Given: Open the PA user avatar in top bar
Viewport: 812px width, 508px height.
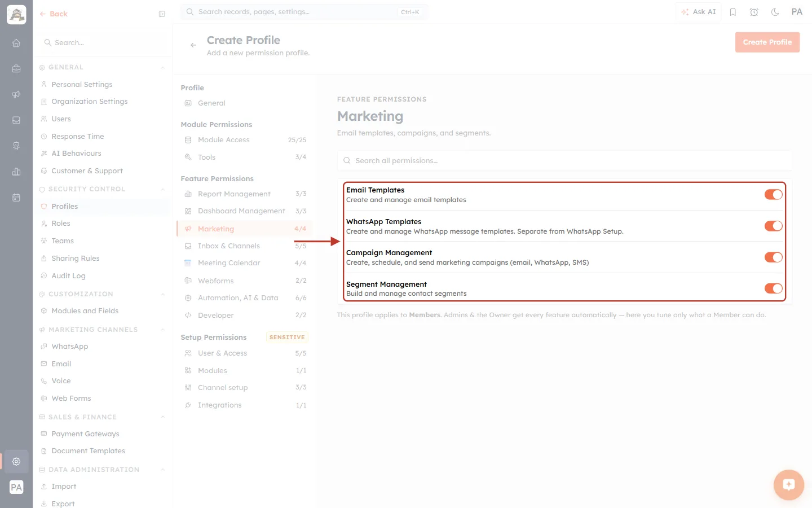Looking at the screenshot, I should [797, 12].
